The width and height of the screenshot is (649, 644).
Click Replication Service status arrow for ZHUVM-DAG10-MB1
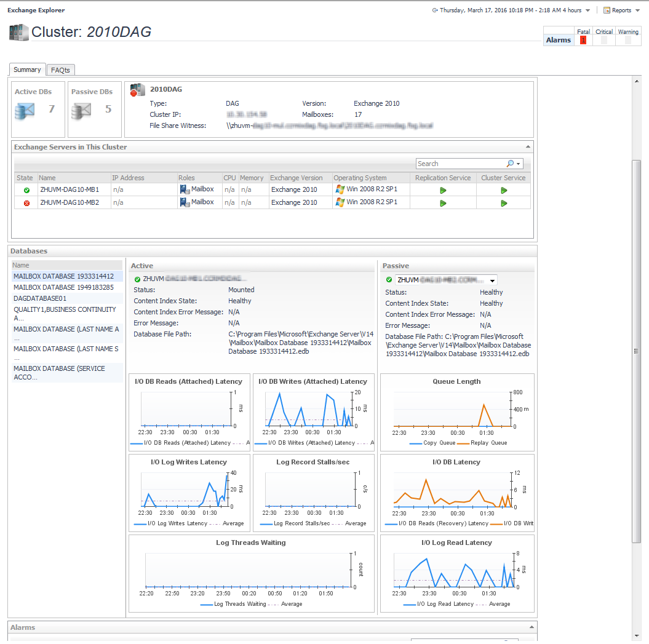coord(443,191)
